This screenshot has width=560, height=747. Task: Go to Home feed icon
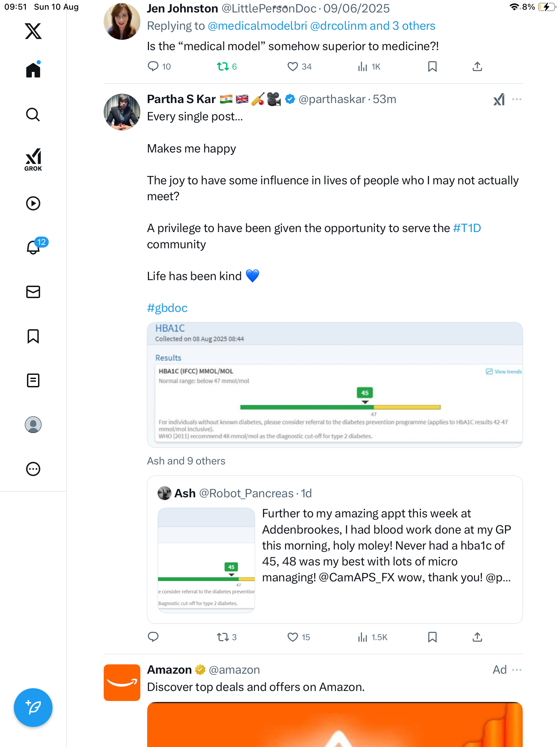(x=33, y=70)
